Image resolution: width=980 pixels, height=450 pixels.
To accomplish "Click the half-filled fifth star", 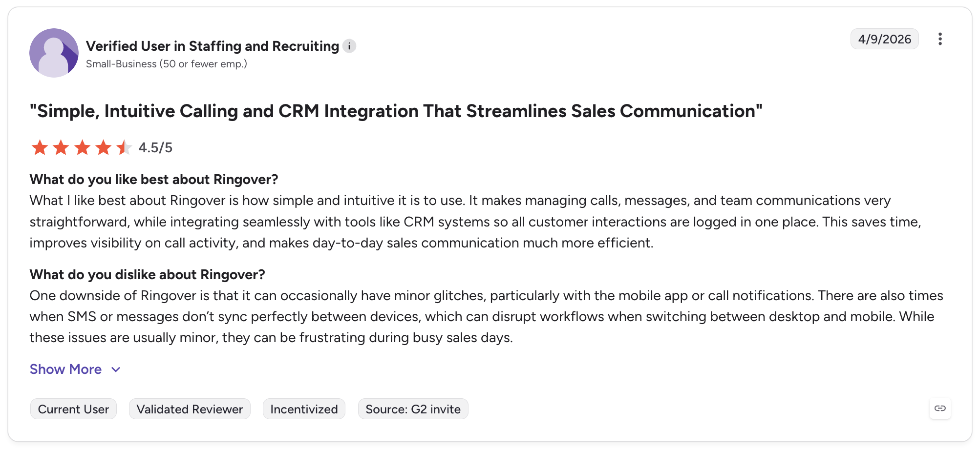I will (x=124, y=147).
